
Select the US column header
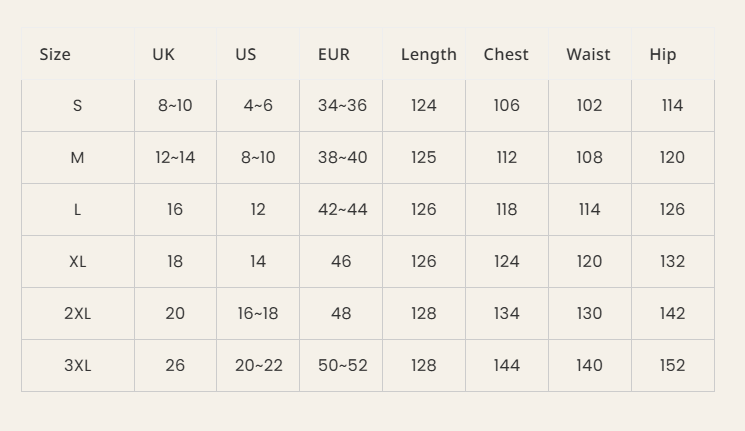(x=246, y=55)
